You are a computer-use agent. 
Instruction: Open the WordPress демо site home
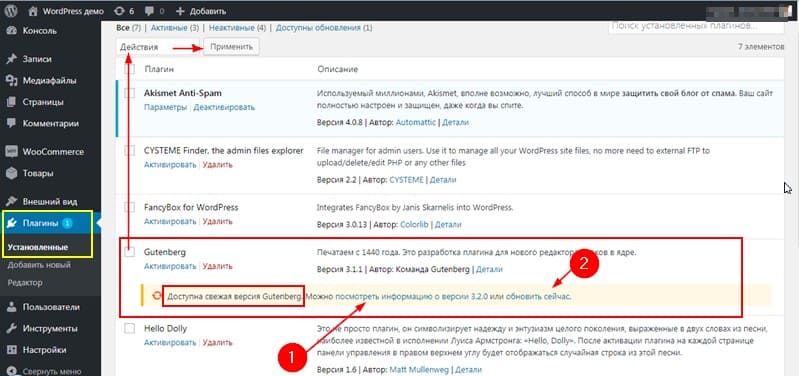[66, 11]
